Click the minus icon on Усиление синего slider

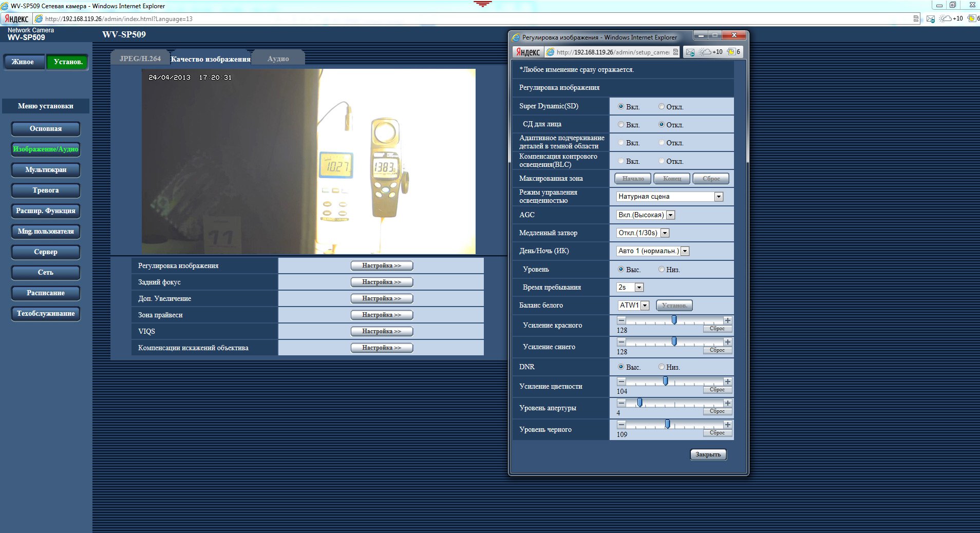(621, 342)
